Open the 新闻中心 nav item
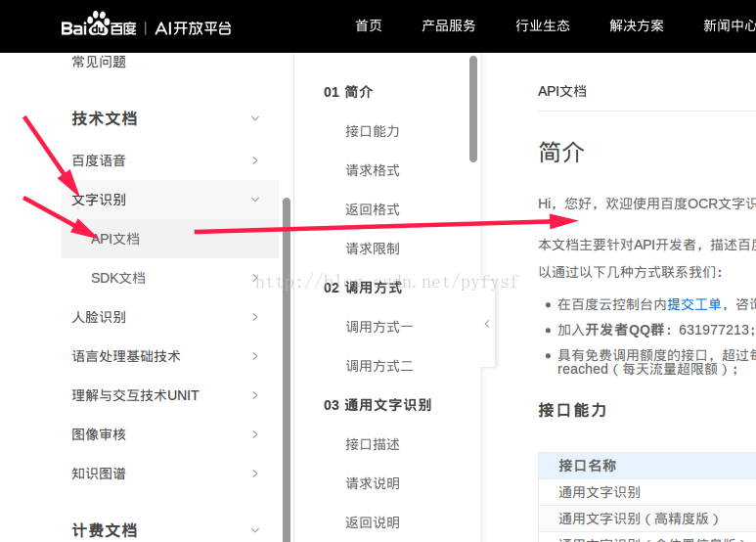756x542 pixels. (729, 25)
